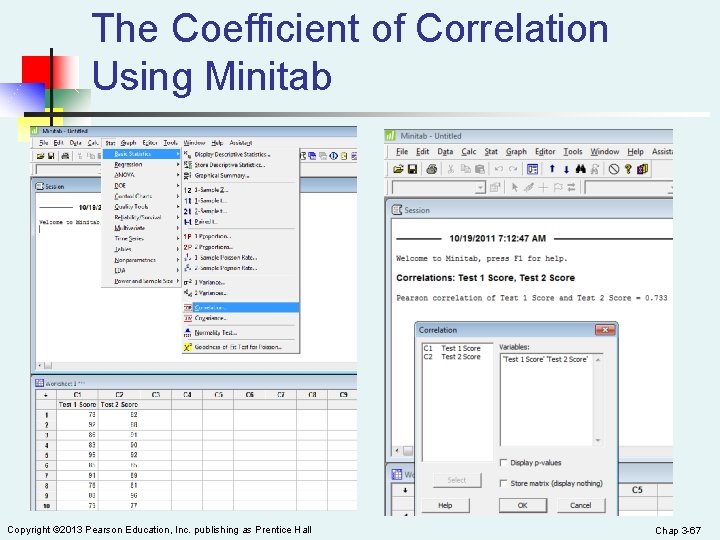Close the Correlation dialog
This screenshot has width=720, height=540.
point(605,330)
